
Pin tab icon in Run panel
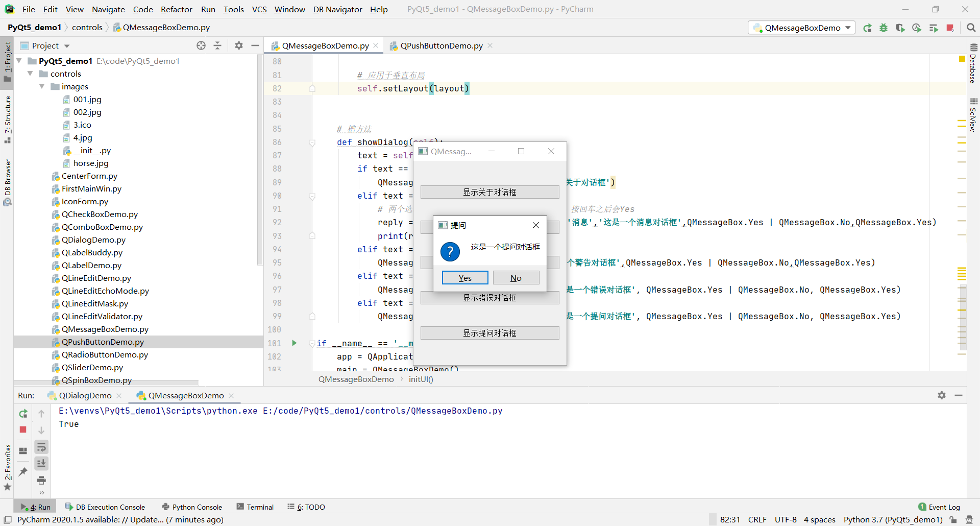pyautogui.click(x=23, y=471)
